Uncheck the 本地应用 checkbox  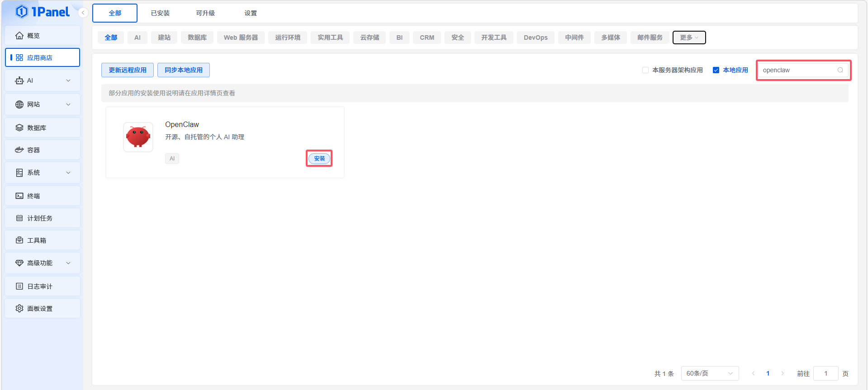[716, 70]
